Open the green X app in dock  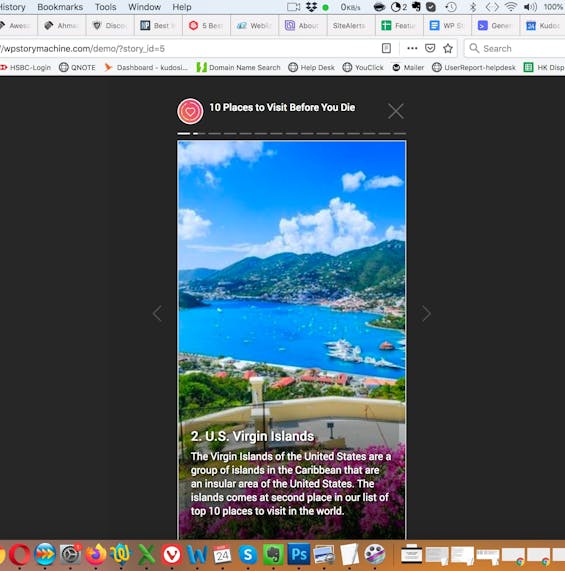(x=146, y=555)
